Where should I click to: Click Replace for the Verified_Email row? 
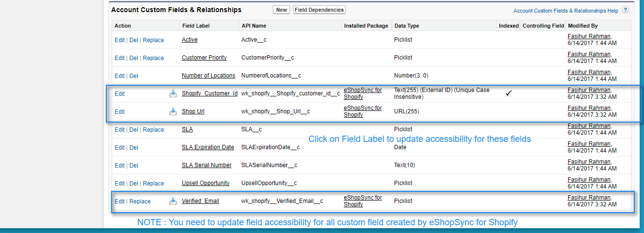[x=140, y=202]
